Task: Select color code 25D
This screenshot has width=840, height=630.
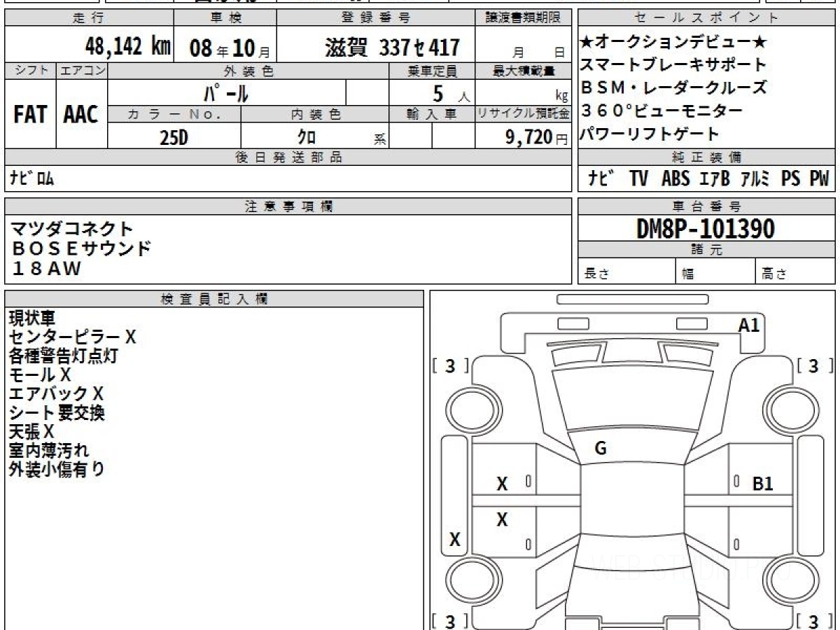Action: coord(174,137)
